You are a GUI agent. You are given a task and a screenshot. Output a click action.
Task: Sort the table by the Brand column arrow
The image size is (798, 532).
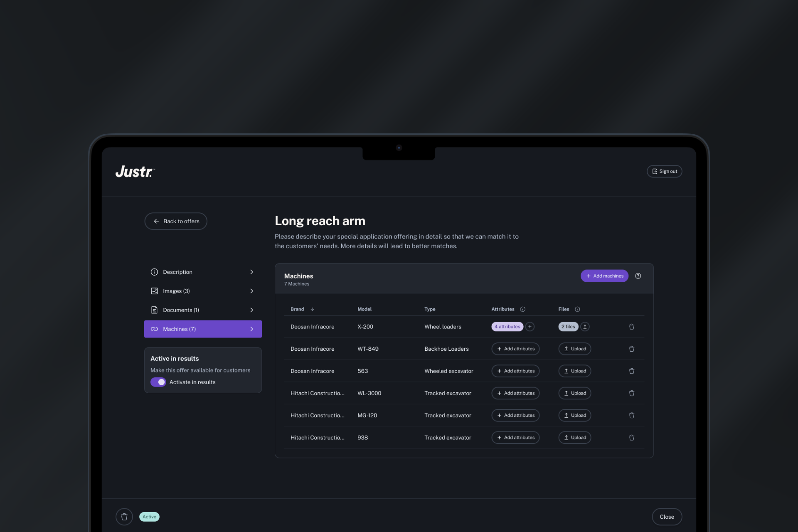pyautogui.click(x=312, y=309)
